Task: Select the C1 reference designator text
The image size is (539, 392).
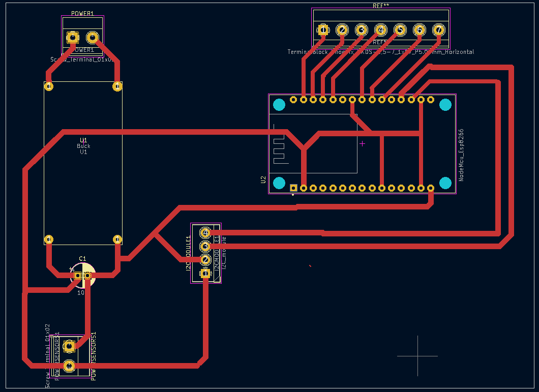Action: [82, 258]
